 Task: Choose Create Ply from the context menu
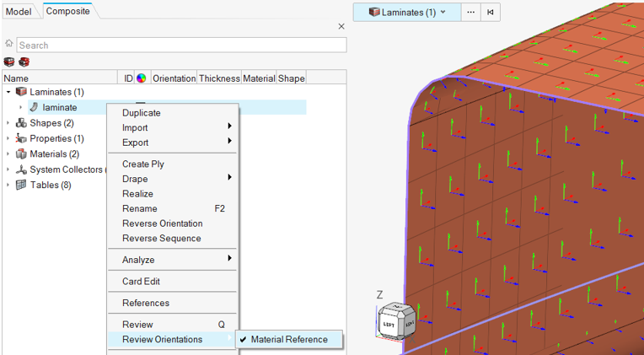pyautogui.click(x=142, y=164)
